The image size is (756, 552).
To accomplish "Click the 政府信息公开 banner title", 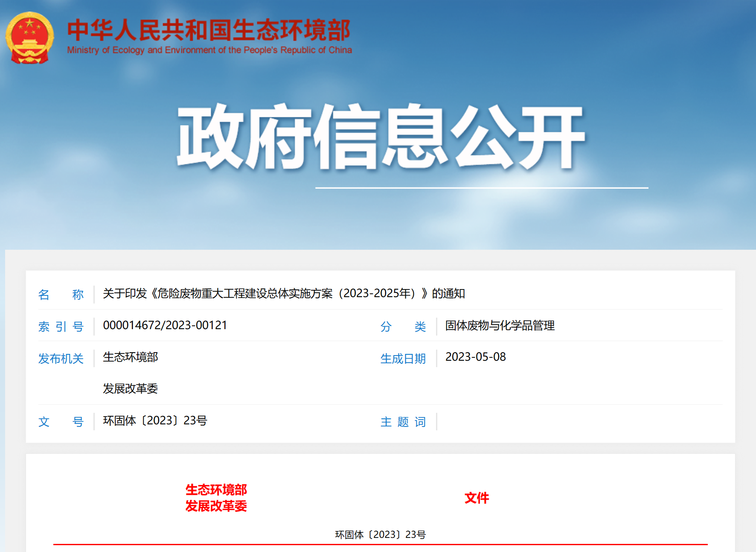I will coord(381,137).
